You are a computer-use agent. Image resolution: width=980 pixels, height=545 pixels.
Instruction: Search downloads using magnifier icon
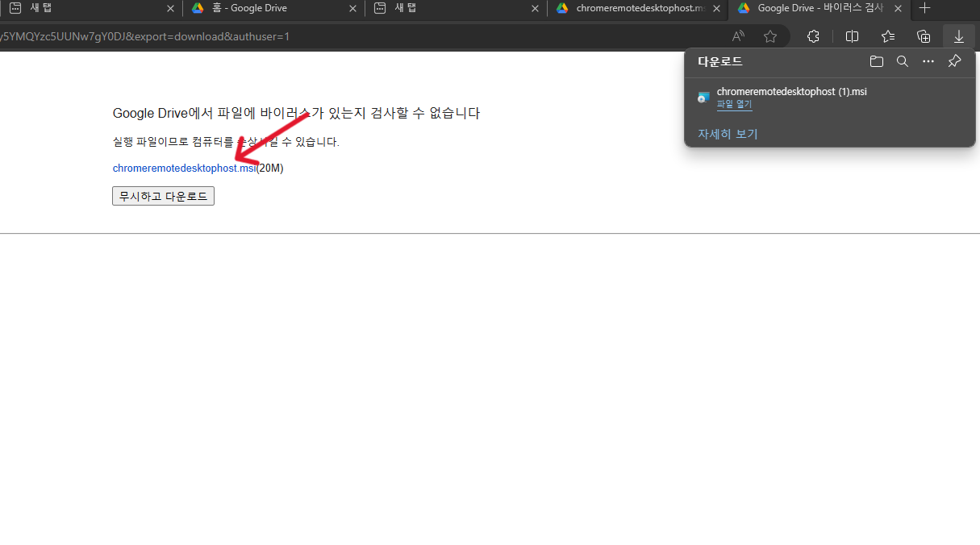coord(903,61)
